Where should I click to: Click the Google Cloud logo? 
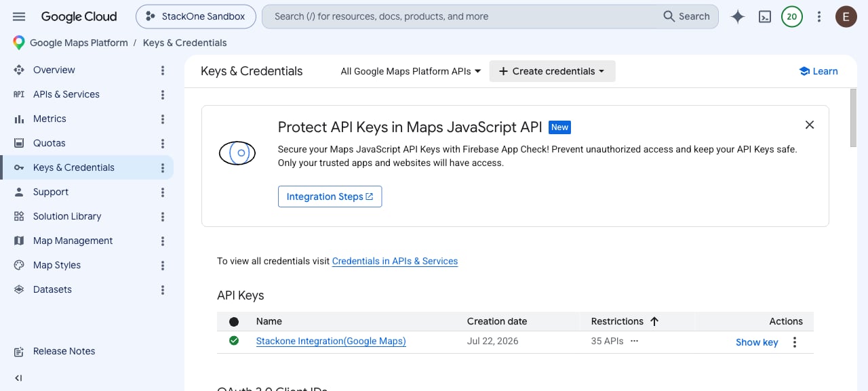point(79,16)
